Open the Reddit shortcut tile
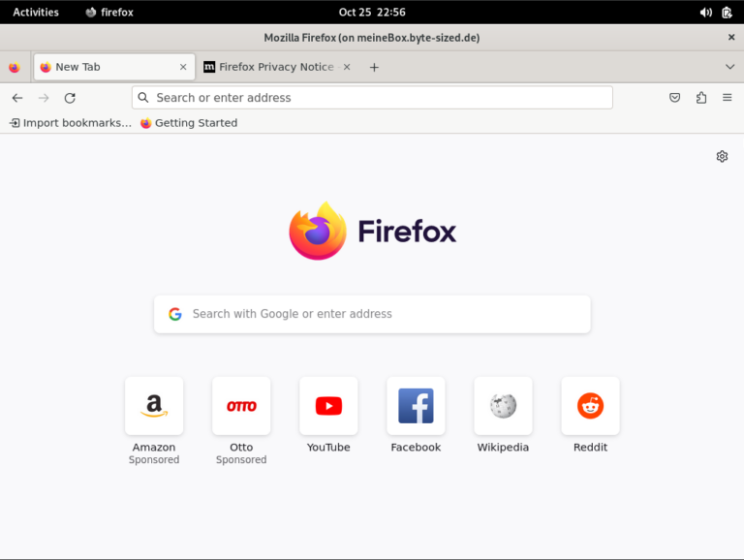Screen dimensions: 744x560 [590, 406]
